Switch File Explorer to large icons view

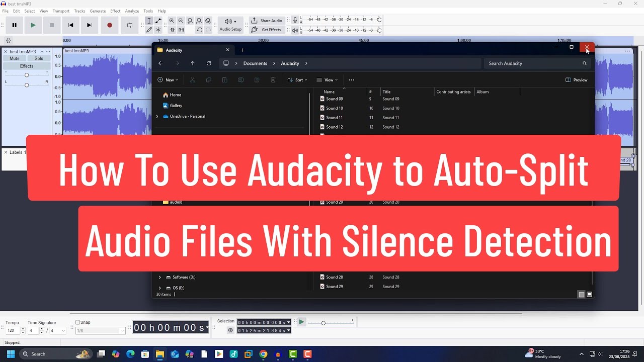pyautogui.click(x=590, y=295)
